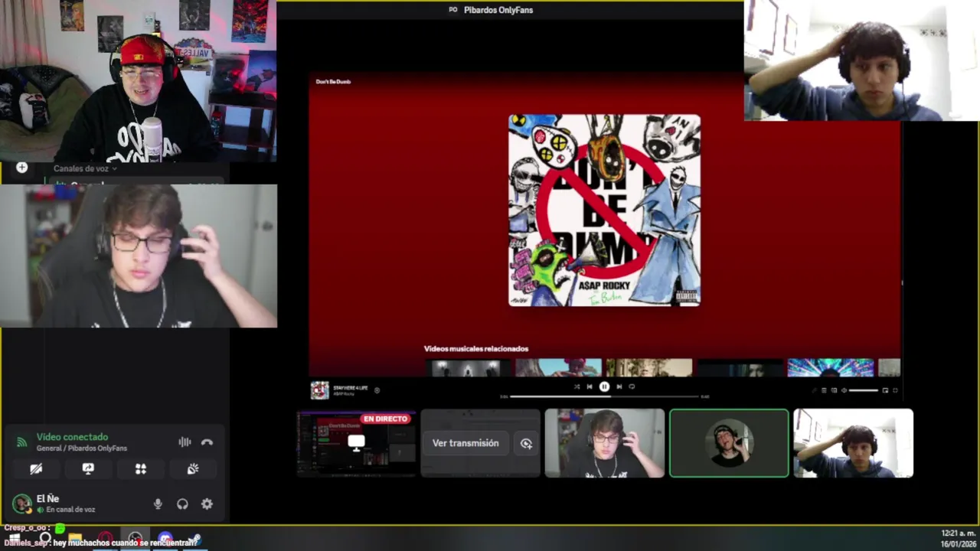Adjust the Spotify volume slider
The width and height of the screenshot is (980, 551).
click(x=863, y=390)
